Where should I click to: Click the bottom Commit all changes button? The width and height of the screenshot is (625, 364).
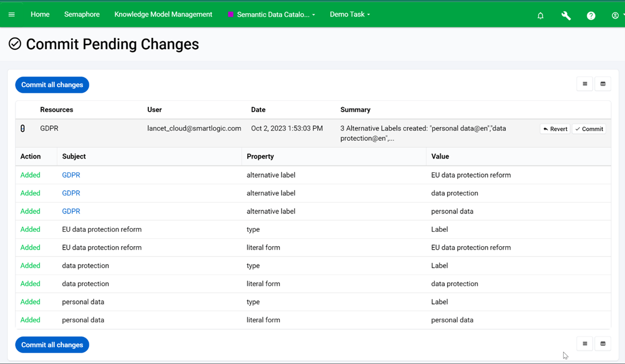pos(52,345)
